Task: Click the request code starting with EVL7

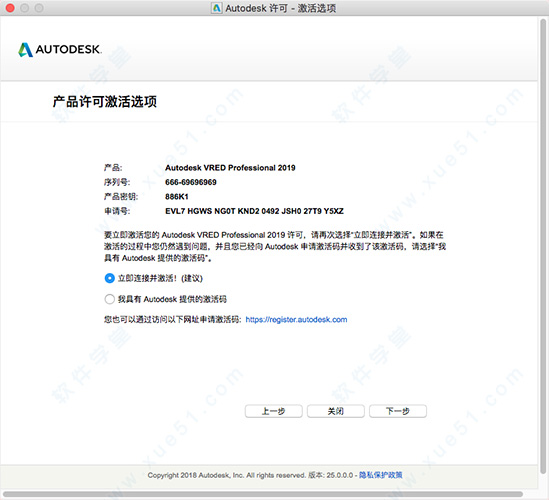Action: point(255,211)
